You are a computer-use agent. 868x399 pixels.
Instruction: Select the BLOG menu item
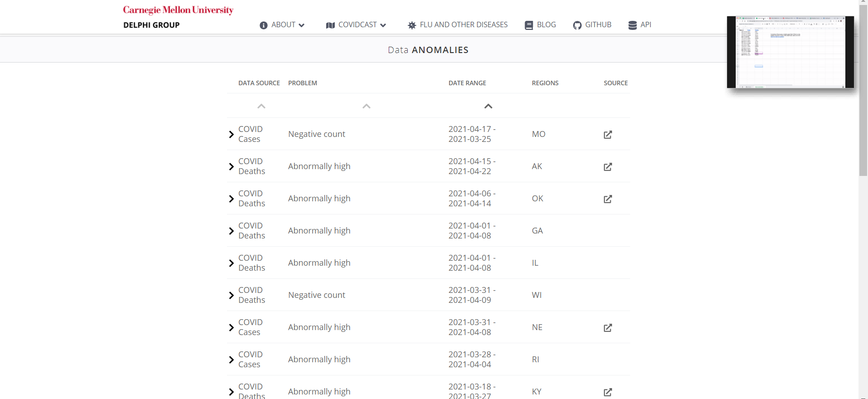tap(546, 25)
